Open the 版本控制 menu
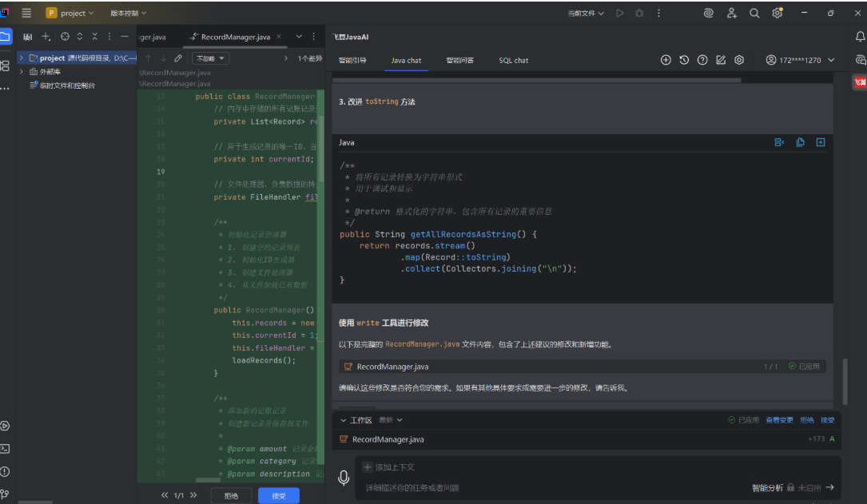The image size is (867, 504). [128, 13]
